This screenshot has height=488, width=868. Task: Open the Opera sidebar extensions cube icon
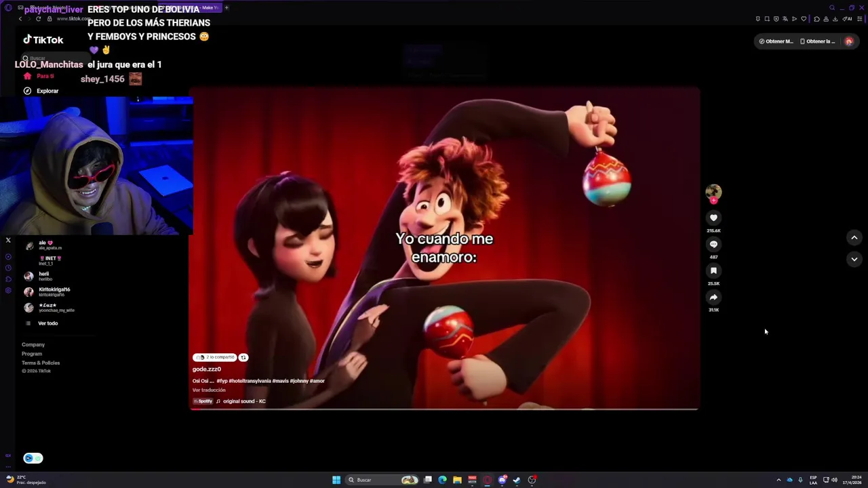8,279
